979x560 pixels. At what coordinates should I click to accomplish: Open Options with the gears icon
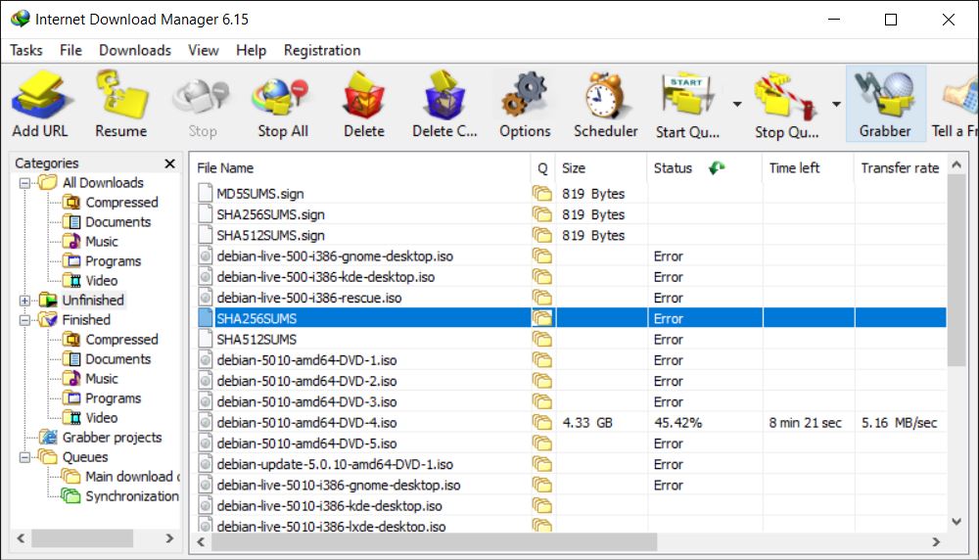(x=525, y=95)
